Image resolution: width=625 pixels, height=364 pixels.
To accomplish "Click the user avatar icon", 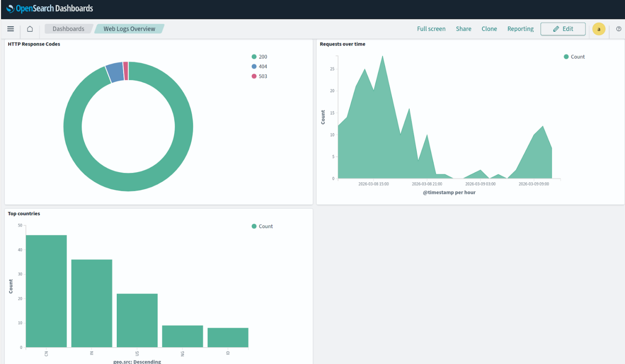I will [599, 29].
